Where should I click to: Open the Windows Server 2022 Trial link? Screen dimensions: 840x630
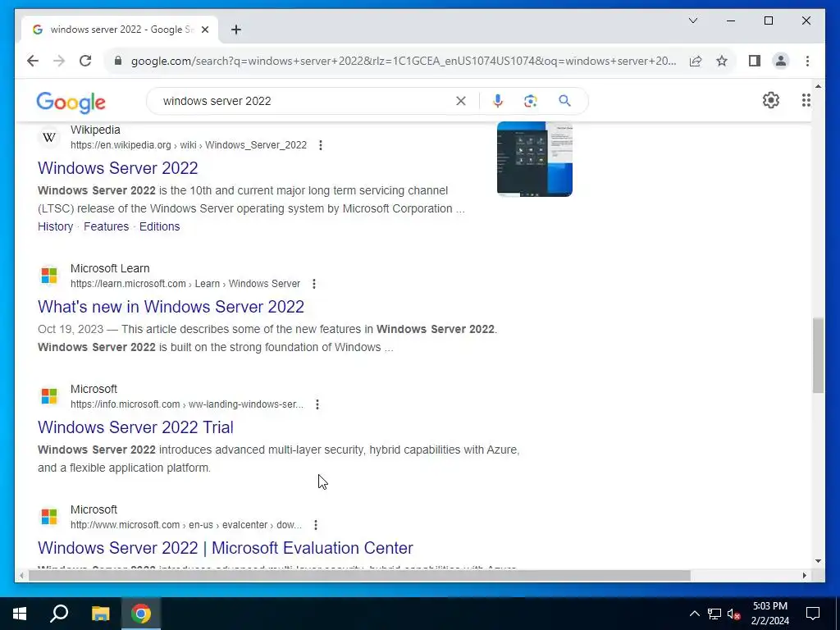135,427
